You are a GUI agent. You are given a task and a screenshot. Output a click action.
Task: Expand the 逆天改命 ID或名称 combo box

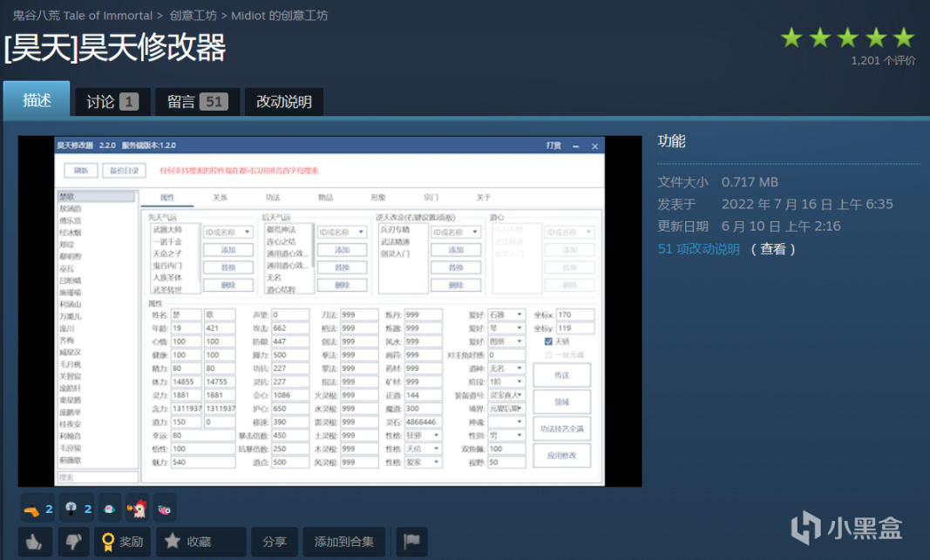(x=456, y=233)
